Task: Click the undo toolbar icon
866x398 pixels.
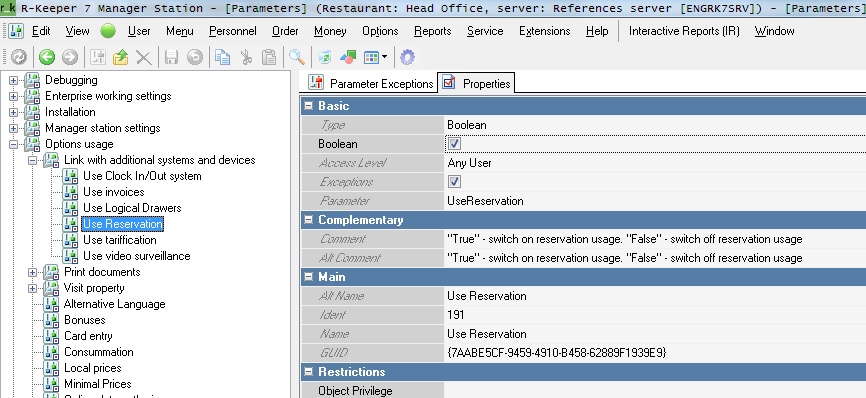Action: (194, 57)
